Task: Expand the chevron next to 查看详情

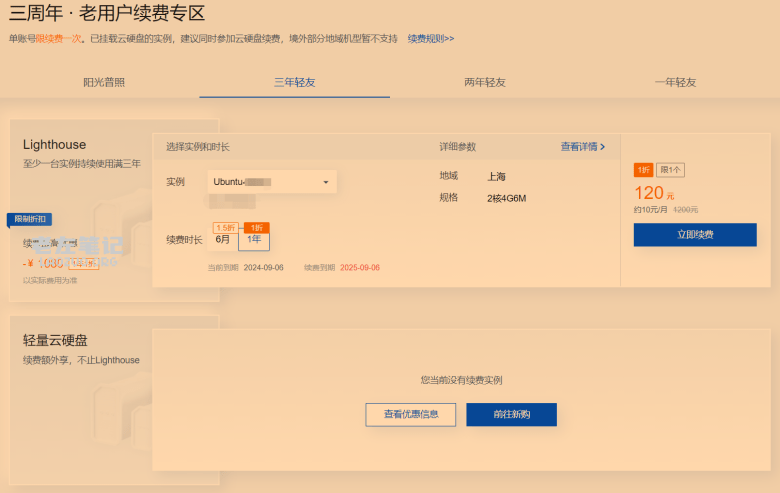Action: tap(602, 147)
